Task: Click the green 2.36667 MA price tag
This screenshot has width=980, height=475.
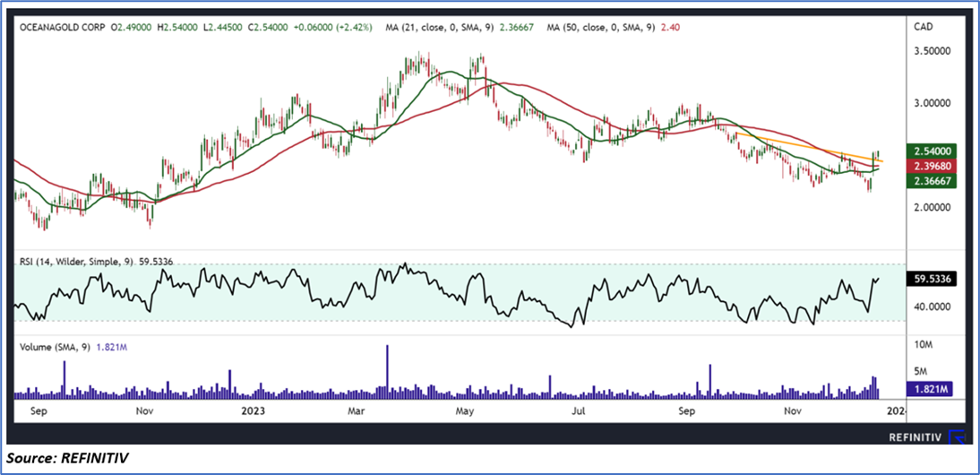Action: pyautogui.click(x=932, y=181)
